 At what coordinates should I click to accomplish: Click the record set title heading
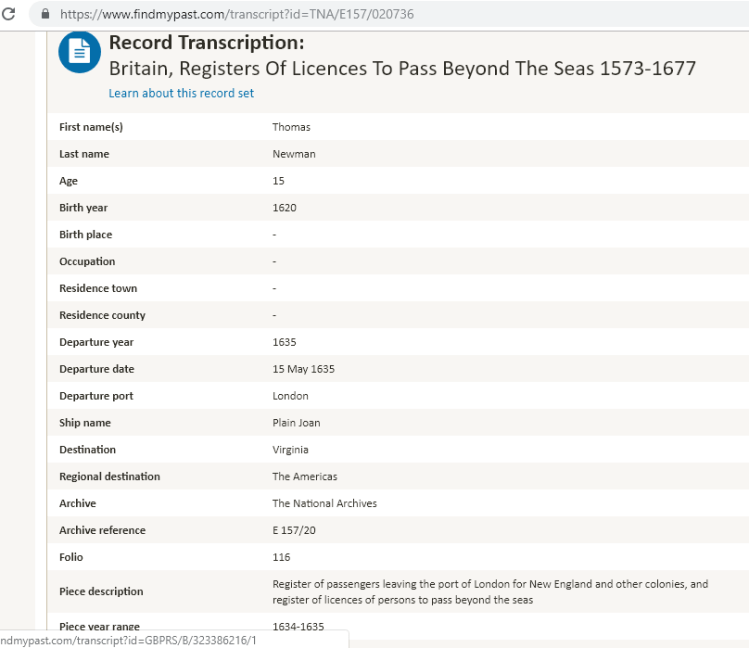point(402,68)
